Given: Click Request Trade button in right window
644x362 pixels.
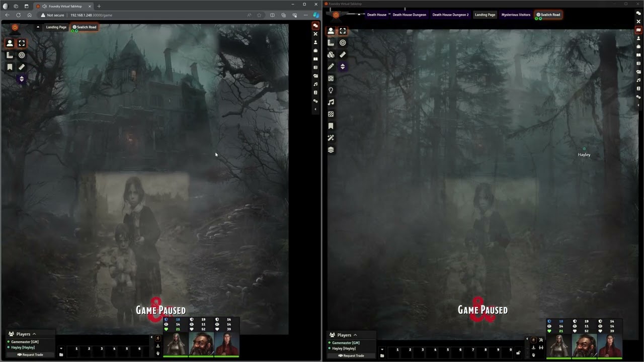Looking at the screenshot, I should [x=351, y=355].
